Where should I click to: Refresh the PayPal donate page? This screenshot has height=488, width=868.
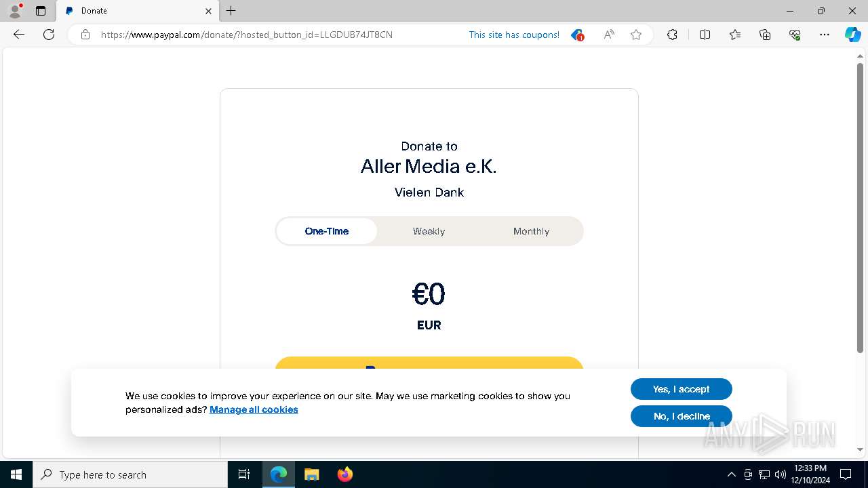tap(49, 35)
